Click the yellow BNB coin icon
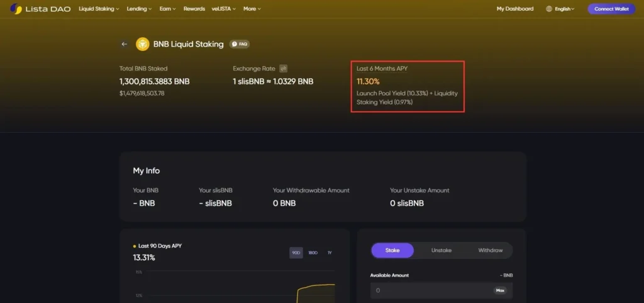Screen dimensions: 644x303 point(143,44)
